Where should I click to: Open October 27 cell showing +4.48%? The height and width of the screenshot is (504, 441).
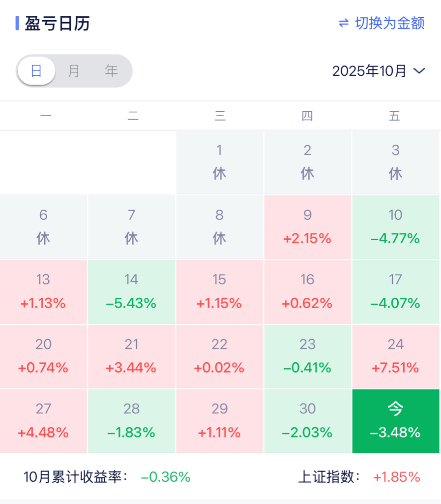(43, 421)
